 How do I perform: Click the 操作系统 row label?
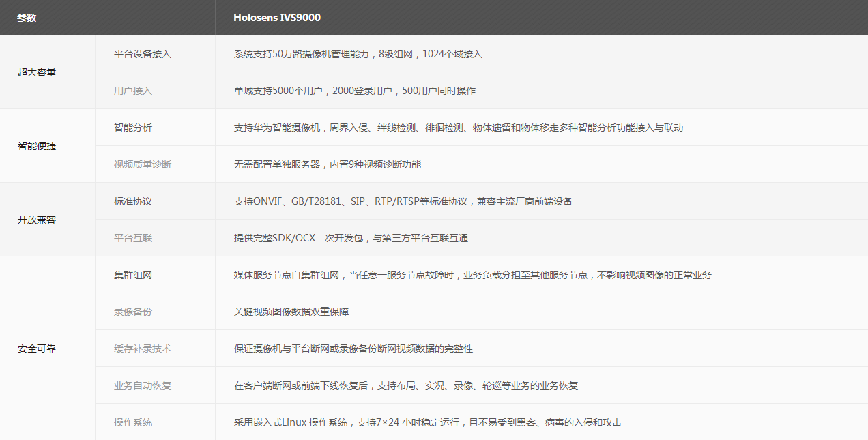tap(133, 422)
